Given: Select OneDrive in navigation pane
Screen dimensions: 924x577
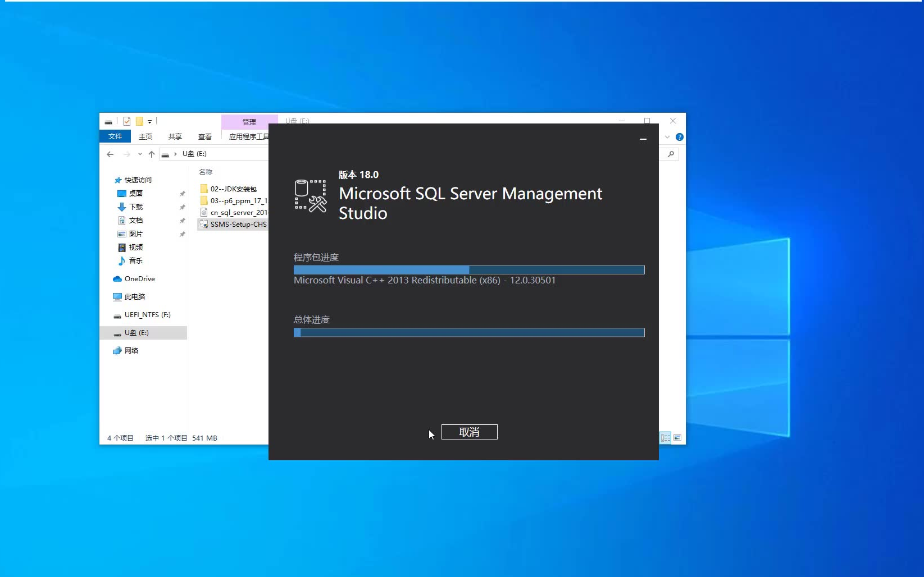Looking at the screenshot, I should click(x=134, y=278).
